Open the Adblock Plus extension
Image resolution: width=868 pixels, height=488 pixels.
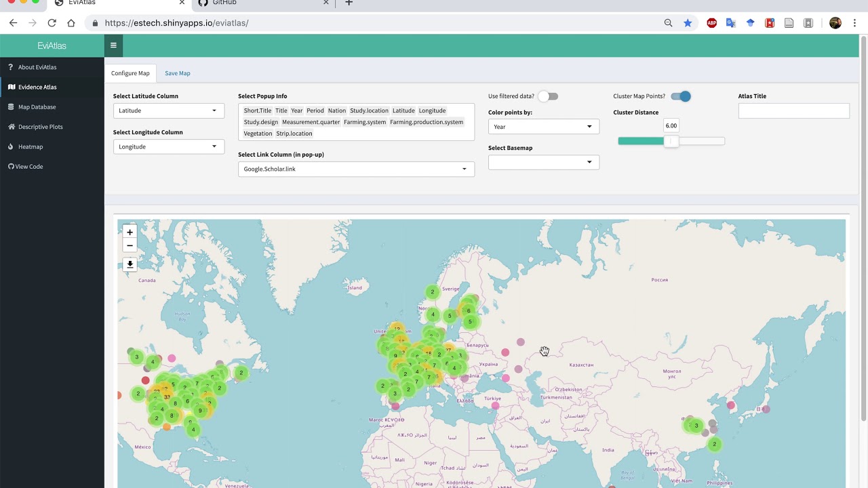(711, 23)
